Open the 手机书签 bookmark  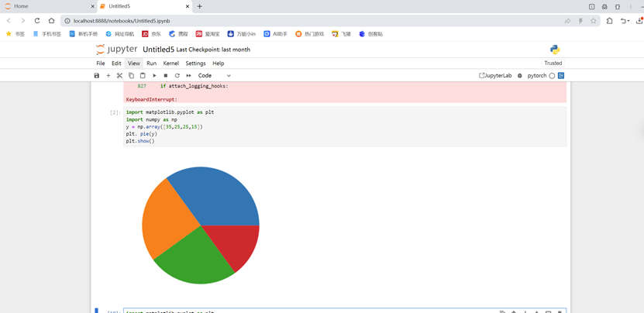tap(47, 34)
